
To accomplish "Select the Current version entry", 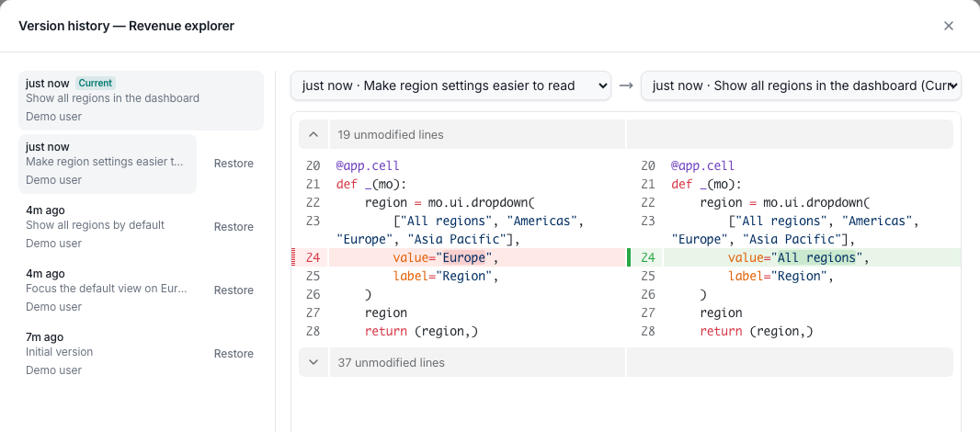I will click(x=142, y=100).
